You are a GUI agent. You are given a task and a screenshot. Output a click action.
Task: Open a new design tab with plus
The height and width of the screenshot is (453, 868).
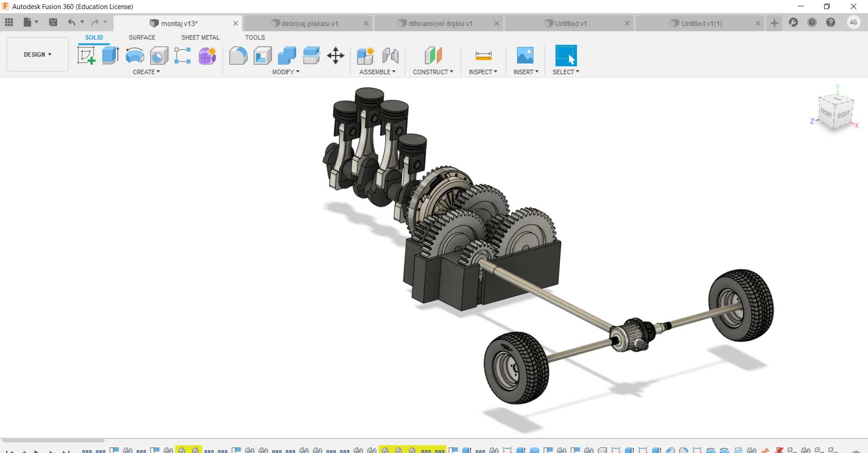(774, 23)
